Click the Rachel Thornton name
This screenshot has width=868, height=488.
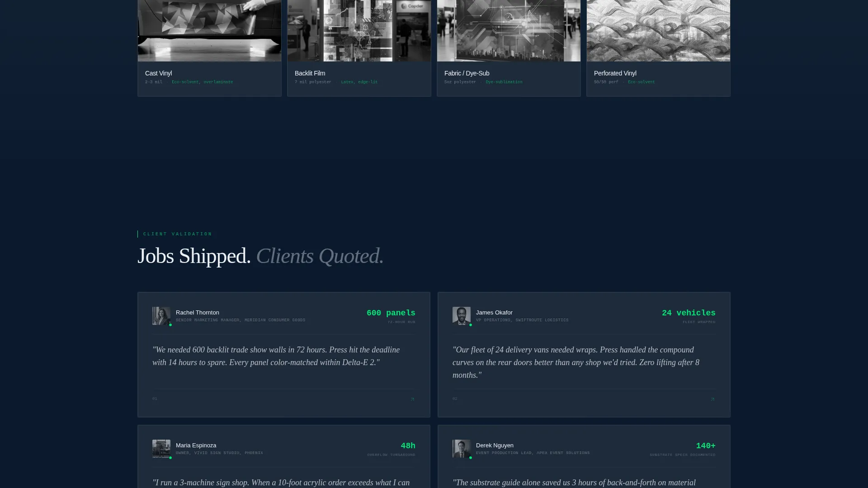tap(197, 313)
